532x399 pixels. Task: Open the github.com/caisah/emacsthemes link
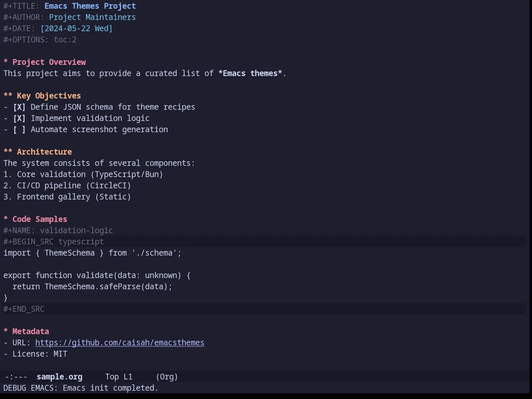point(120,342)
